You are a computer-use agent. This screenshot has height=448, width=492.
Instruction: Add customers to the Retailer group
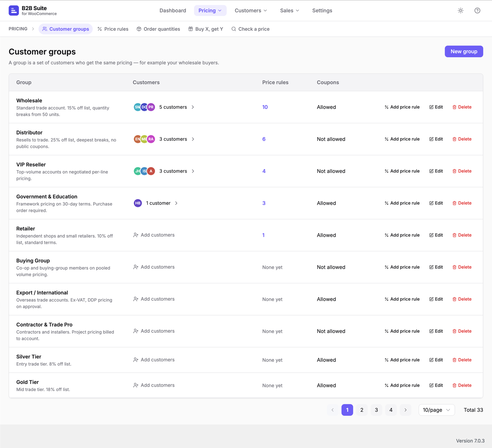coord(154,235)
